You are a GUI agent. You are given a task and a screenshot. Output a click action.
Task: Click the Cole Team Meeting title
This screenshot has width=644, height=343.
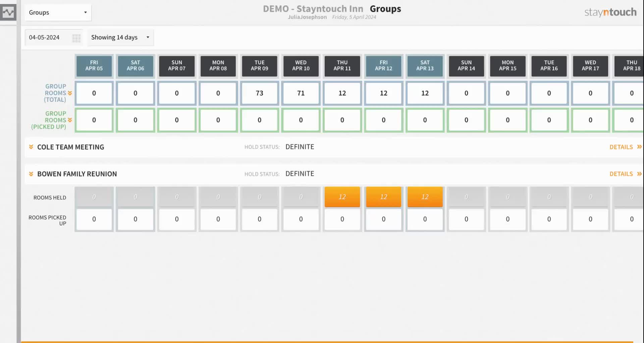click(x=71, y=147)
